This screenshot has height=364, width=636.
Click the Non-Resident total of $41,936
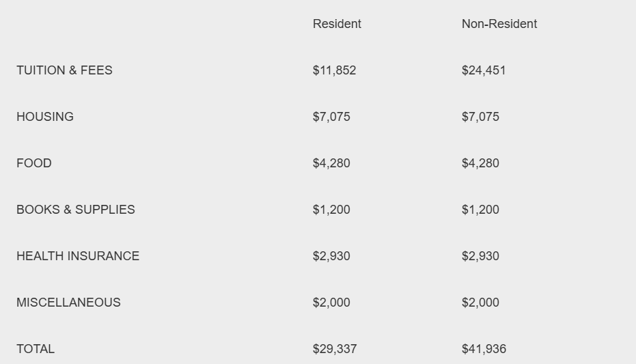coord(484,349)
